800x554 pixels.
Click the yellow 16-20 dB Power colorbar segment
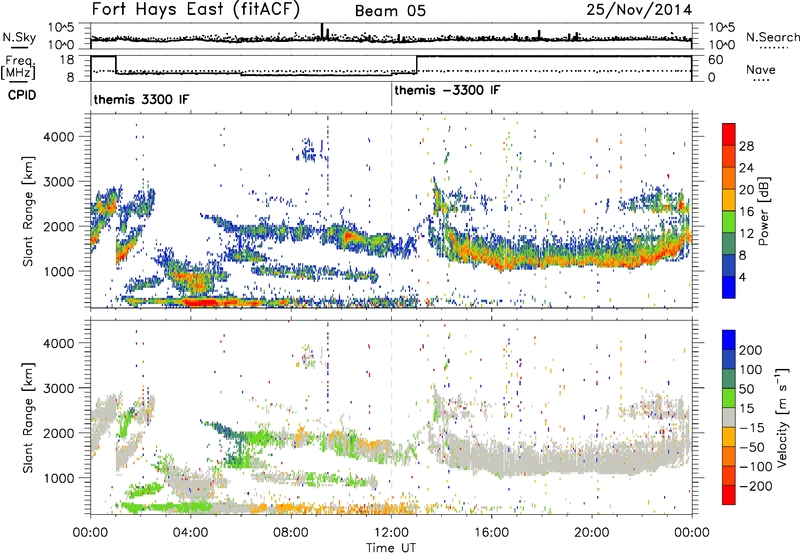pos(729,199)
